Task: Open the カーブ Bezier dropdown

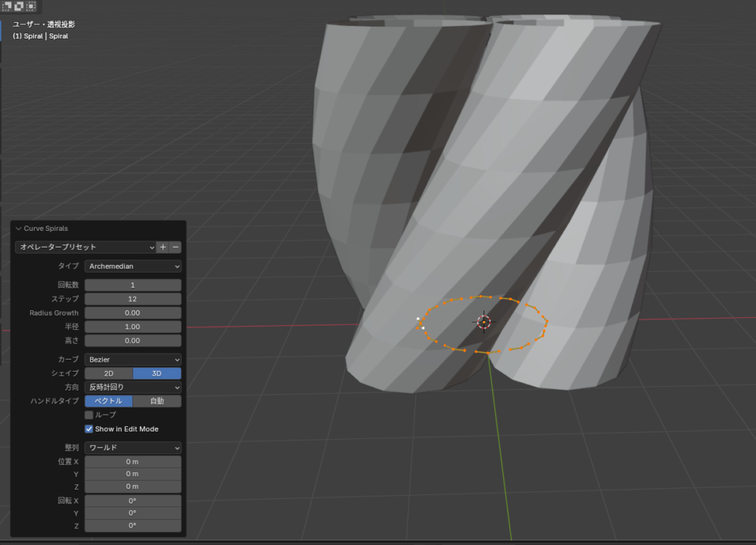Action: (x=132, y=360)
